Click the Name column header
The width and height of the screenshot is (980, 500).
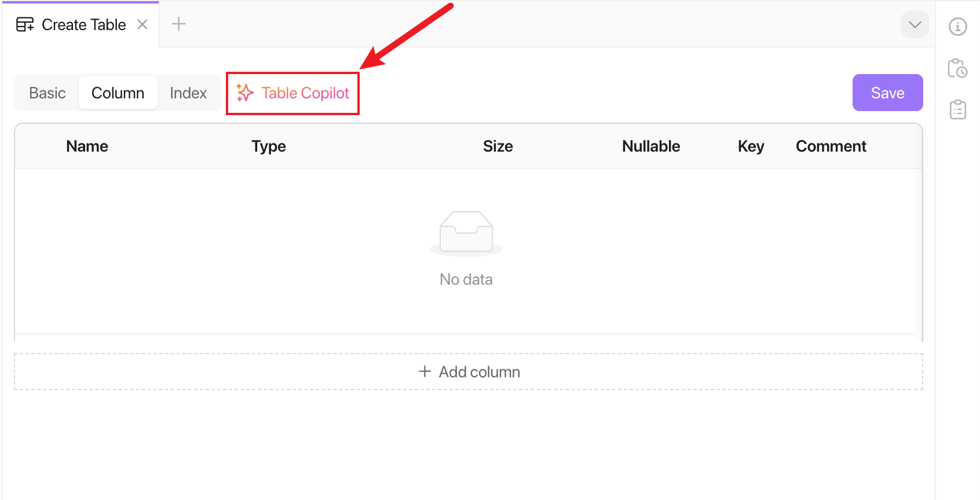[x=87, y=146]
